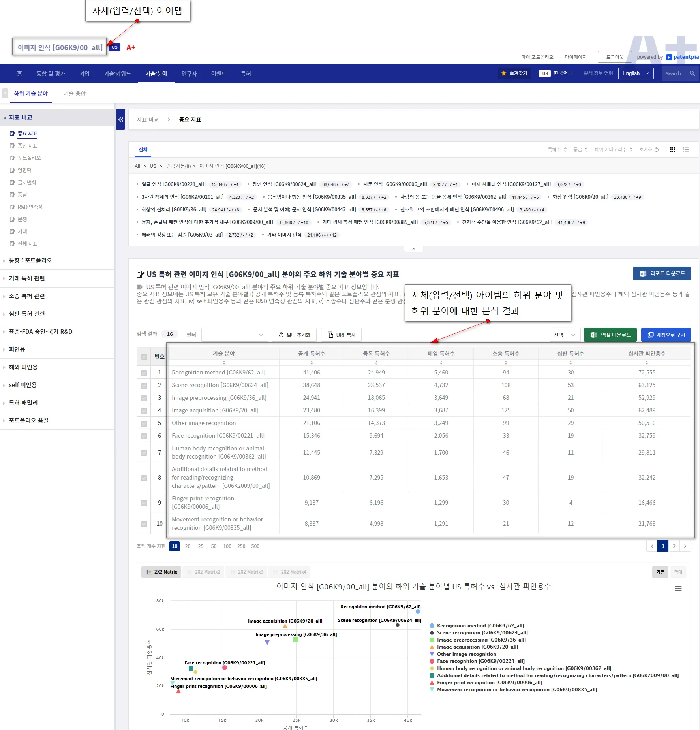Toggle Recognition method legend blue circle
This screenshot has width=700, height=730.
[x=432, y=626]
